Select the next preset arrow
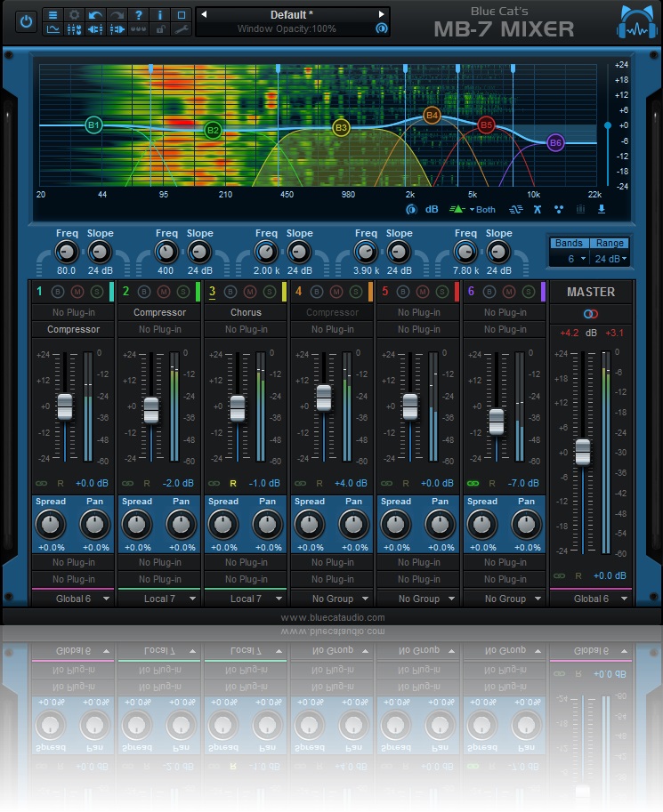Screen dimensions: 663x812 click(x=382, y=14)
